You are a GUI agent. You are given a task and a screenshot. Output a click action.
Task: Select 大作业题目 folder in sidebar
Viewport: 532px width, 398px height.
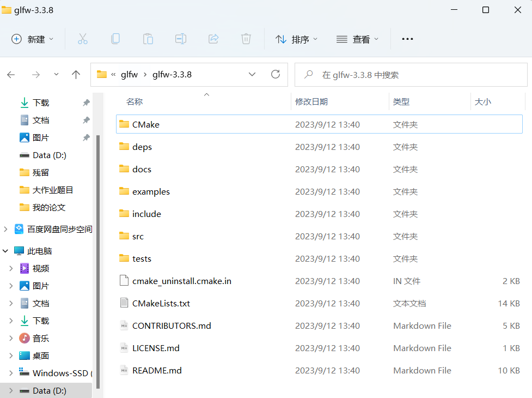[x=53, y=190]
